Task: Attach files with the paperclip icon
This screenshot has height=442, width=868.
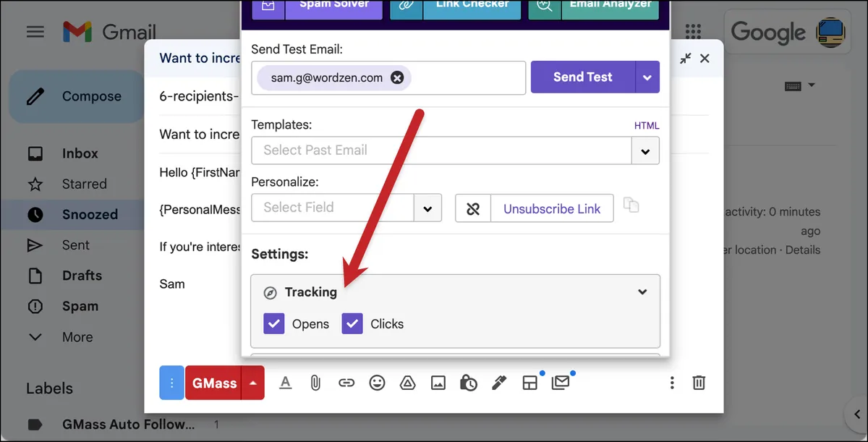Action: pos(315,383)
